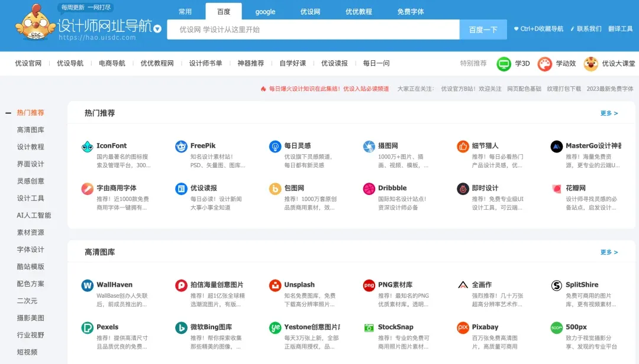The image size is (639, 364).
Task: Open 设计师书单 in the navigation bar
Action: (x=205, y=63)
